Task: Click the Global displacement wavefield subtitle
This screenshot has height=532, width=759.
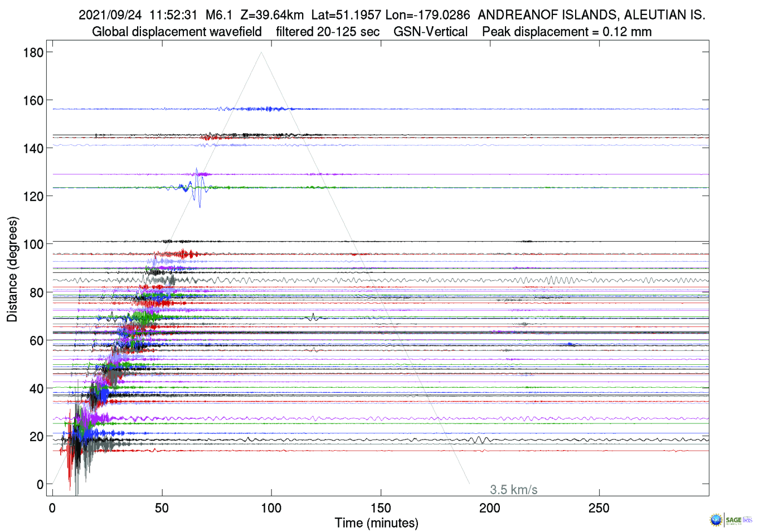Action: (177, 32)
